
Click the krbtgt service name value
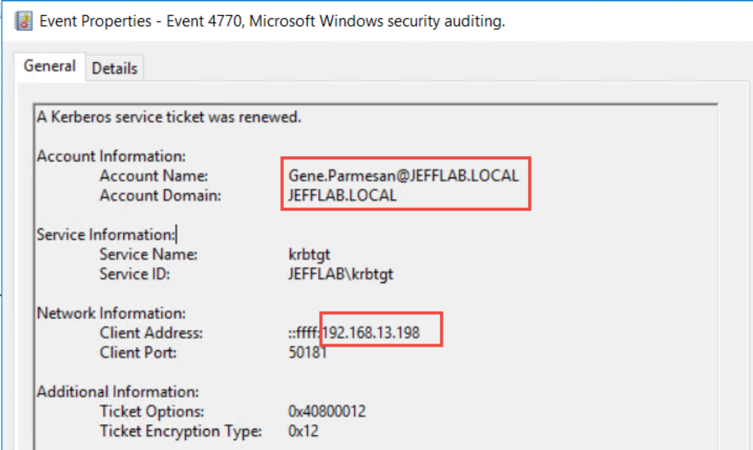(307, 254)
